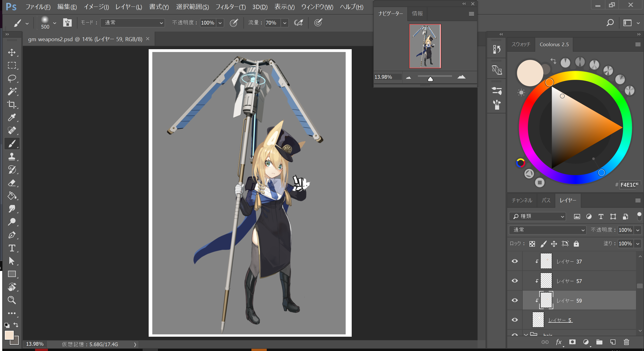The height and width of the screenshot is (351, 644).
Task: Select the Zoom tool
Action: pyautogui.click(x=12, y=300)
